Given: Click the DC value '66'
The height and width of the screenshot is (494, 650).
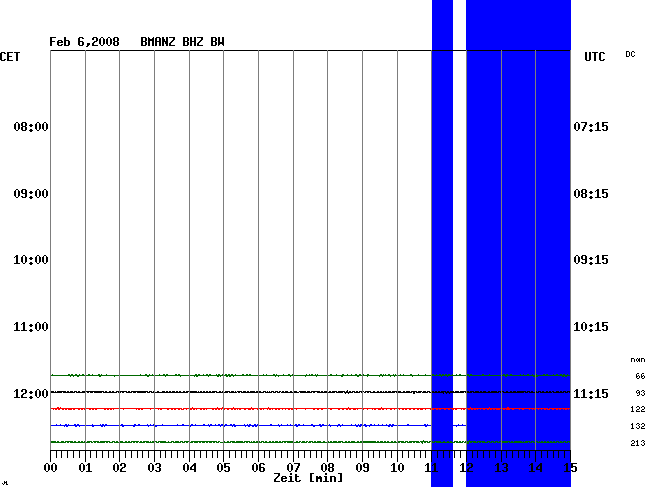Looking at the screenshot, I should (640, 376).
